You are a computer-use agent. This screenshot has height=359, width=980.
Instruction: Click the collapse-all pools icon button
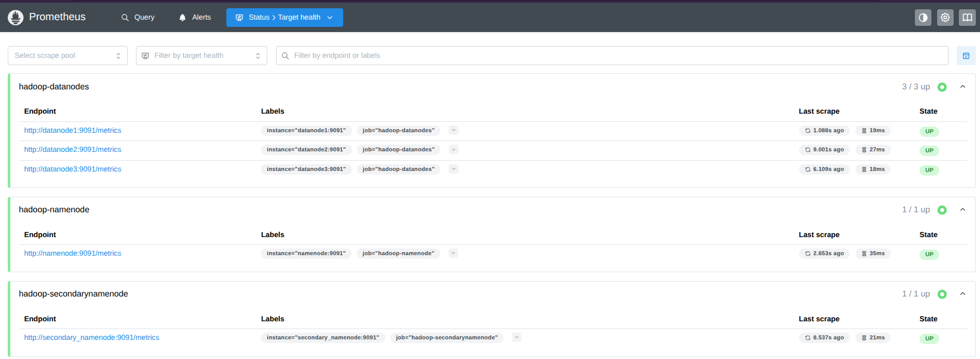[x=966, y=56]
